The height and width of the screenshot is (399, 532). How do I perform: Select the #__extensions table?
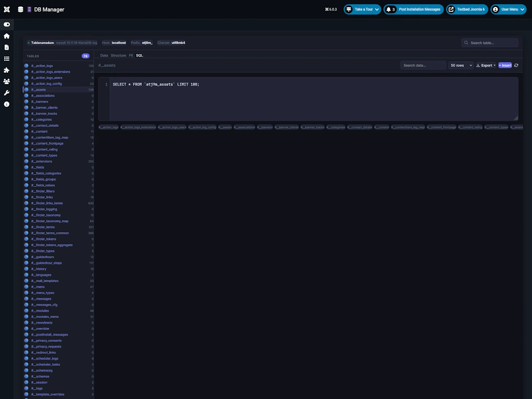pos(59,162)
